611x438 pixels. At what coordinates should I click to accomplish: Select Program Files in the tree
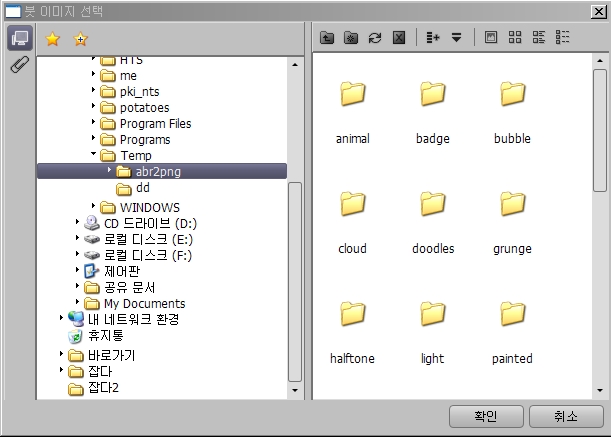click(146, 124)
